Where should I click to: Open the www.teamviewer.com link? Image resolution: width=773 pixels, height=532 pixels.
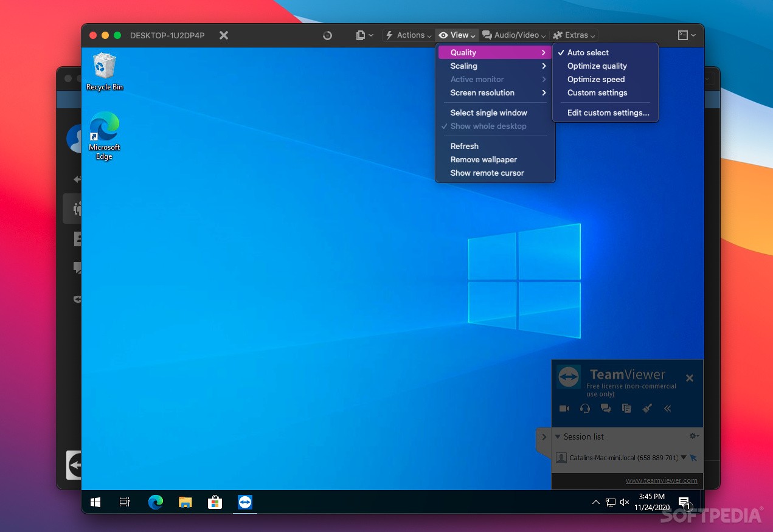662,480
